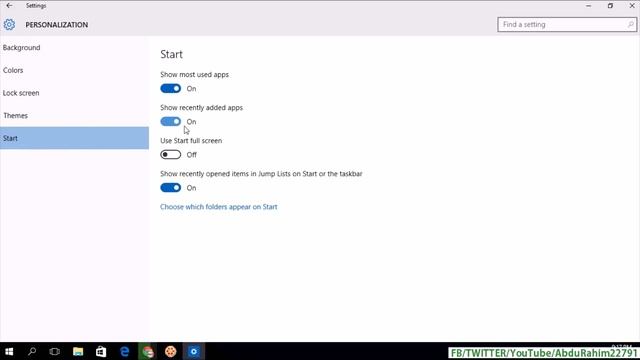Launch File Explorer from taskbar
The width and height of the screenshot is (640, 360).
pos(78,351)
